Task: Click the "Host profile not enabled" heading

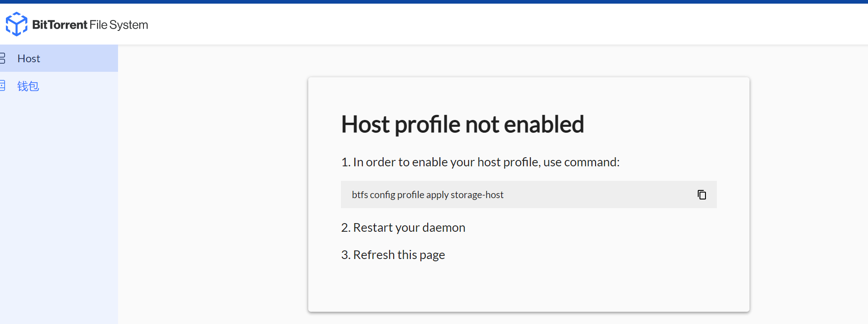Action: (462, 125)
